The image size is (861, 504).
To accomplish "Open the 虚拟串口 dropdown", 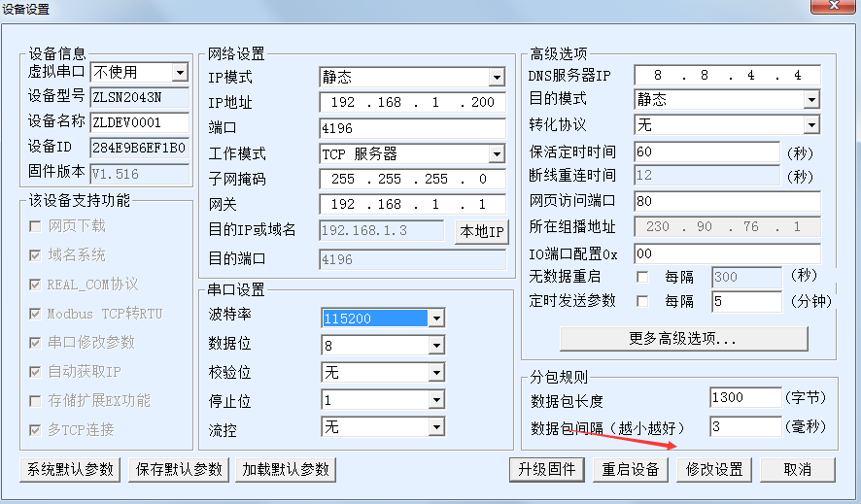I will click(x=179, y=72).
